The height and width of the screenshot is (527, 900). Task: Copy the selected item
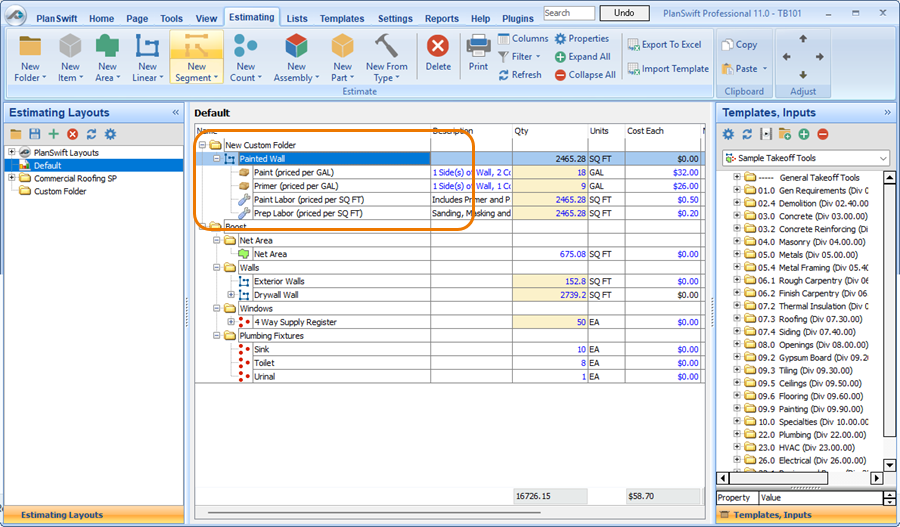[x=740, y=44]
